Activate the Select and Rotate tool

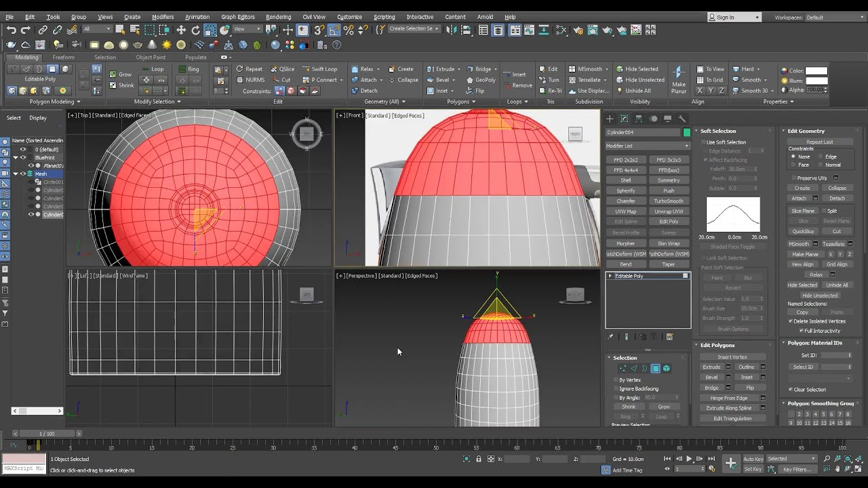(x=195, y=30)
